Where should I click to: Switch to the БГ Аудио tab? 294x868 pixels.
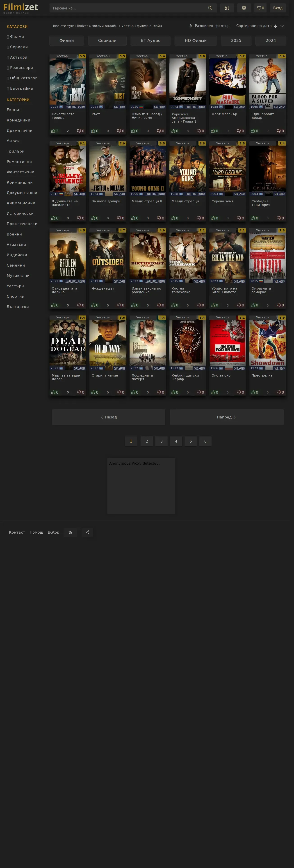(x=150, y=40)
